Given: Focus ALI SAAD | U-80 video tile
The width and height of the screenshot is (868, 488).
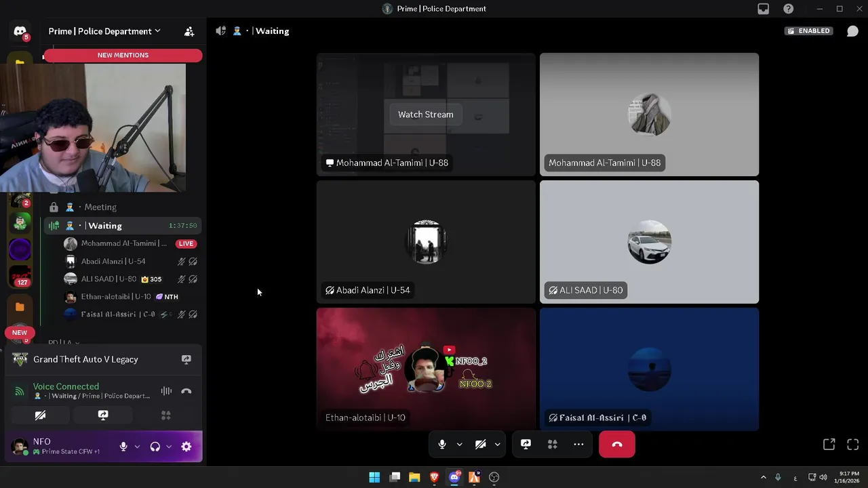Looking at the screenshot, I should (x=649, y=242).
